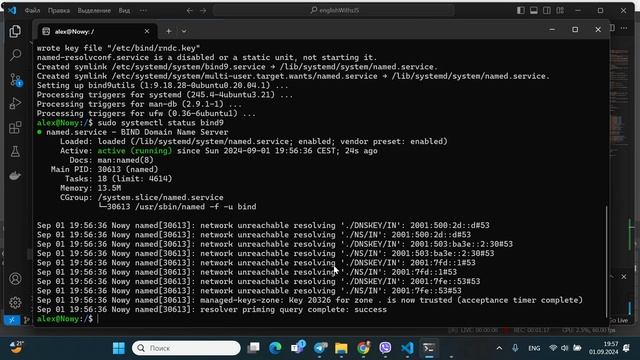640x360 pixels.
Task: Open the Windows Start menu
Action: pos(119,348)
